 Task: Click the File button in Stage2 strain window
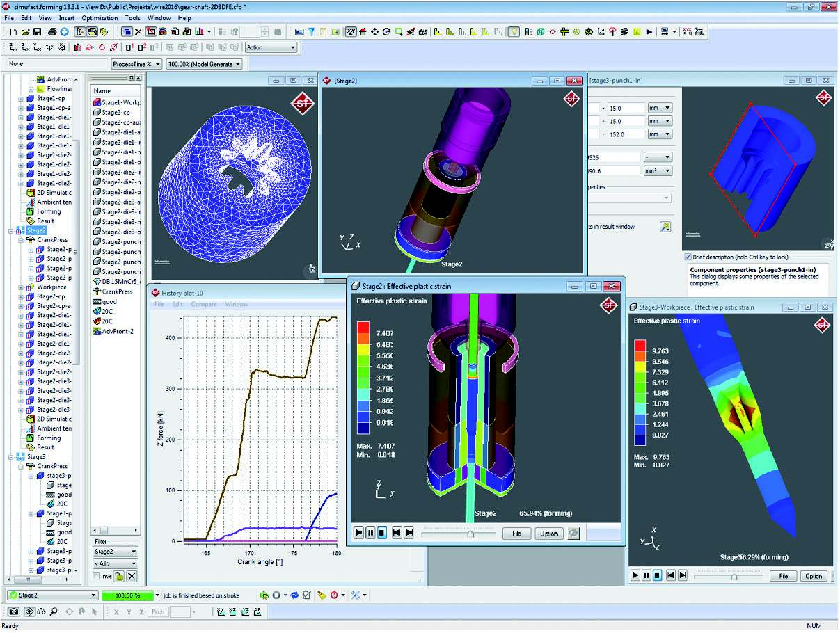click(516, 533)
